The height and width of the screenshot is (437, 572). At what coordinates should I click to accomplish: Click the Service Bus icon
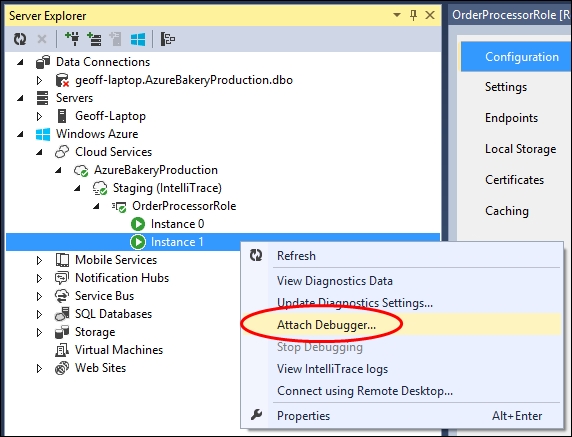[x=62, y=296]
